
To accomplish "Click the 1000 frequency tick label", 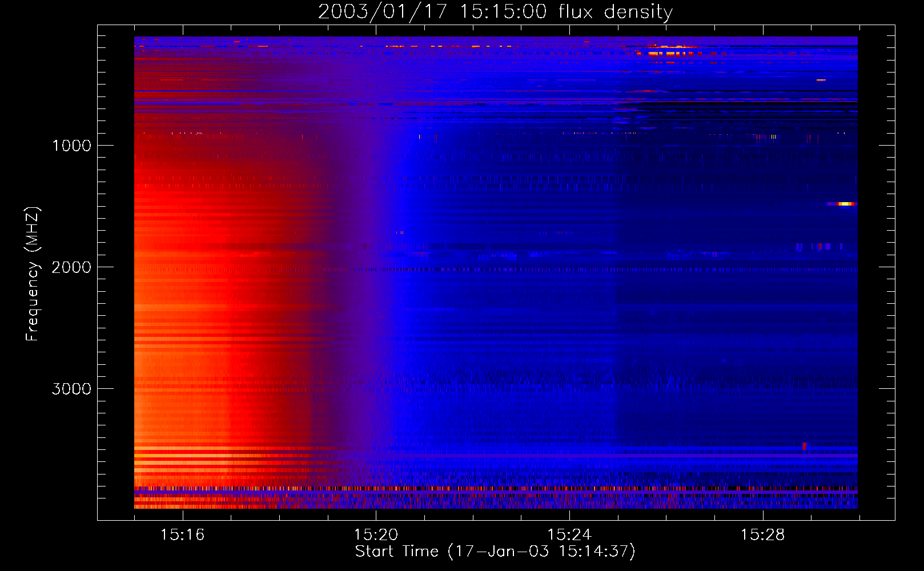I will tap(71, 146).
